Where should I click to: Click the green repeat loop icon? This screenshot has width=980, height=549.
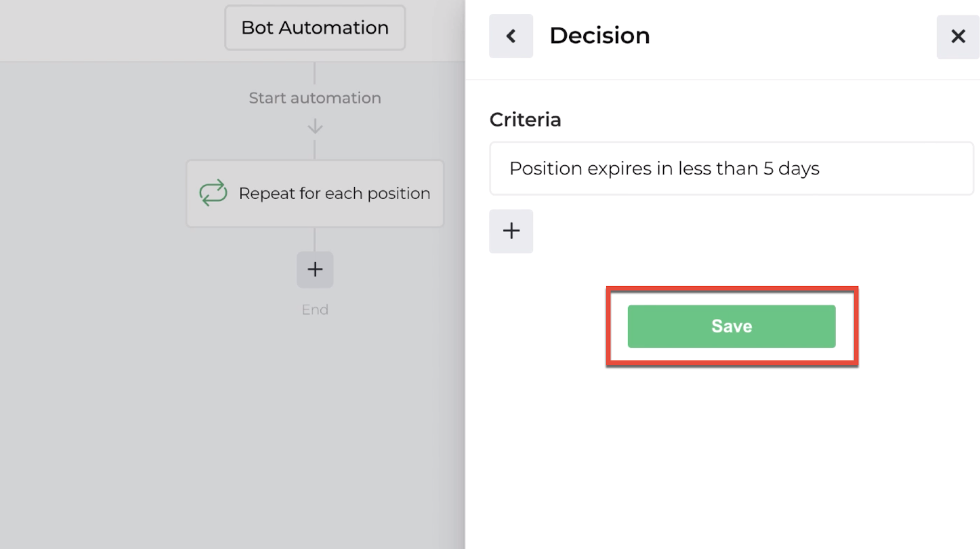pos(213,193)
